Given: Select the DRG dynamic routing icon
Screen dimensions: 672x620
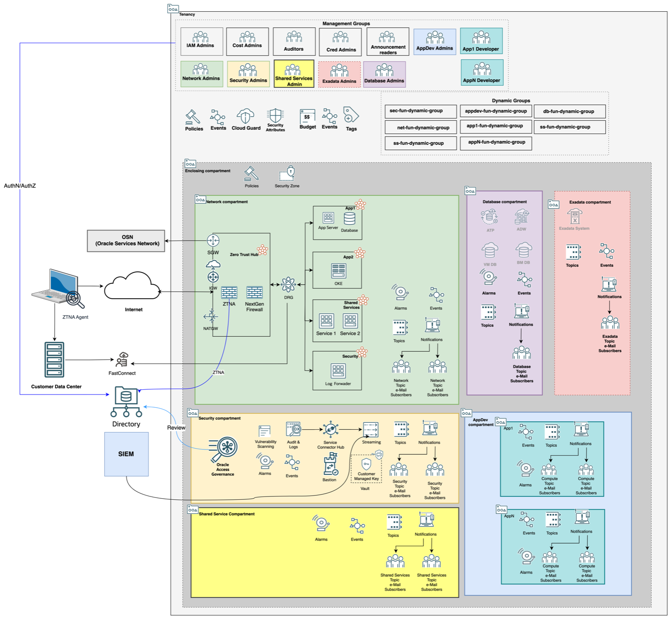Looking at the screenshot, I should click(x=288, y=285).
